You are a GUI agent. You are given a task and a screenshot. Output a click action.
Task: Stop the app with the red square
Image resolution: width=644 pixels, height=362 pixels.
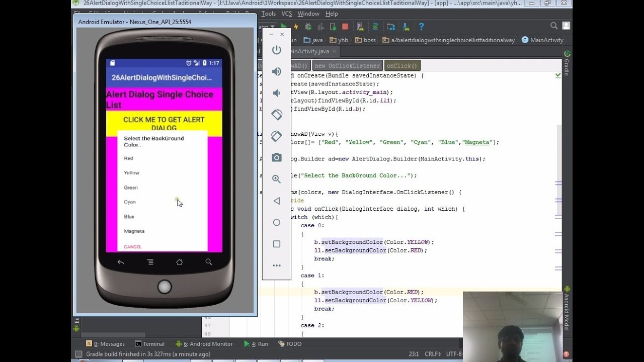[345, 27]
